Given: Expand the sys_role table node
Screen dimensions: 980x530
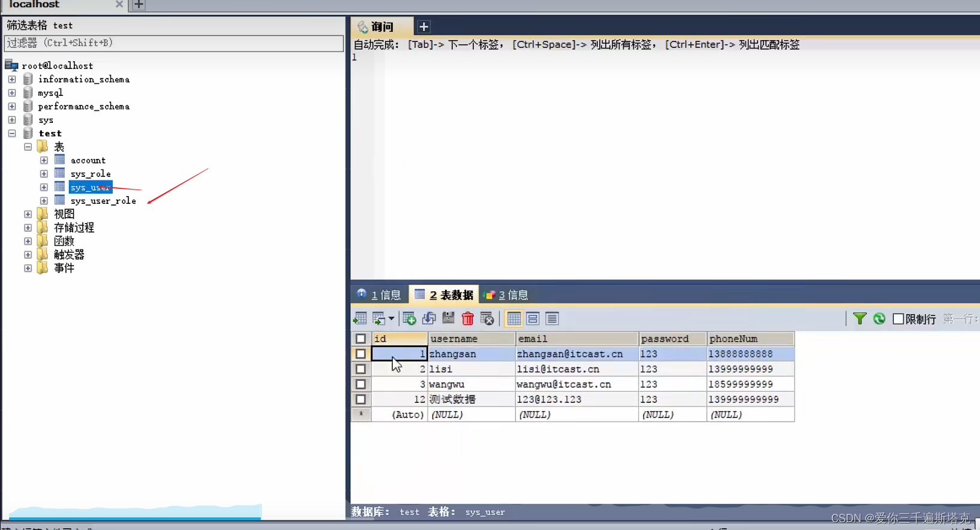Looking at the screenshot, I should pyautogui.click(x=44, y=174).
